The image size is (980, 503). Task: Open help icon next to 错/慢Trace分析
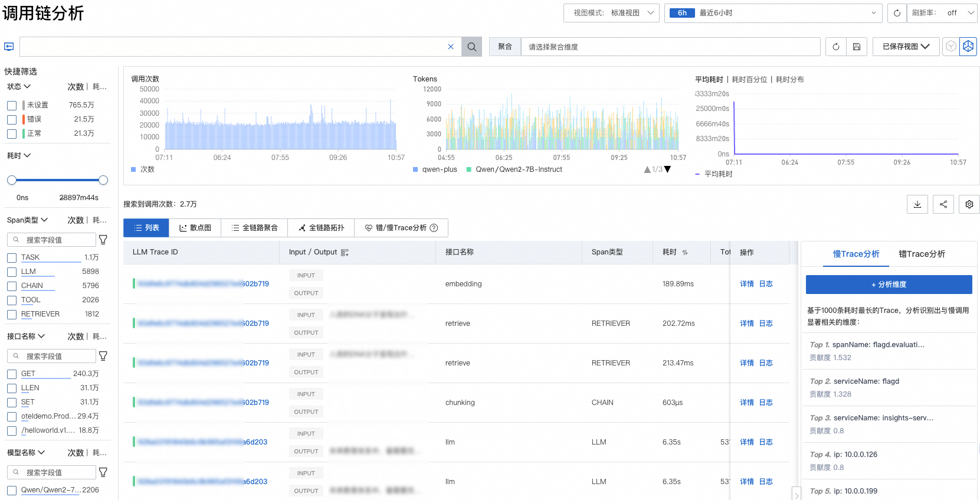[x=434, y=228]
